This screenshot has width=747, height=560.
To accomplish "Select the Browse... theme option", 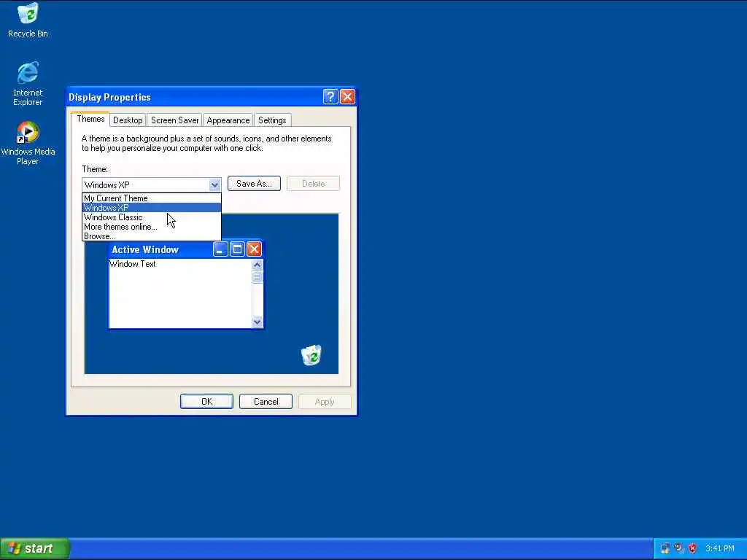I will [x=152, y=236].
